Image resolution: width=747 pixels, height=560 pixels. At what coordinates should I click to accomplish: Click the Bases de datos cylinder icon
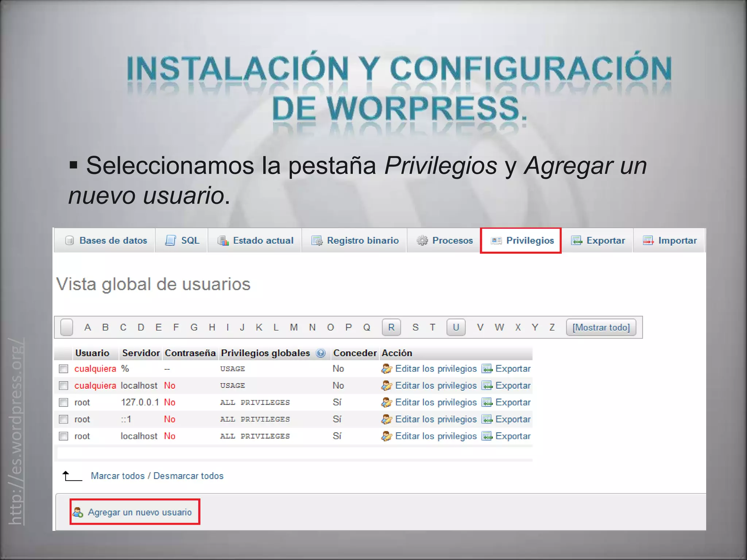69,241
